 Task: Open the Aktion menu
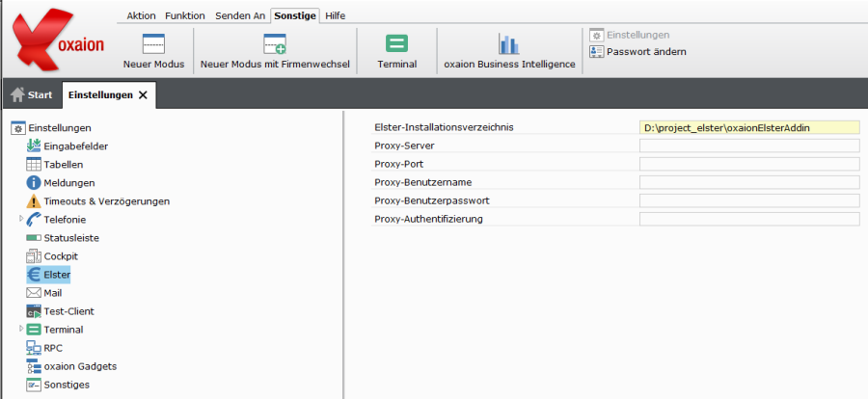141,16
